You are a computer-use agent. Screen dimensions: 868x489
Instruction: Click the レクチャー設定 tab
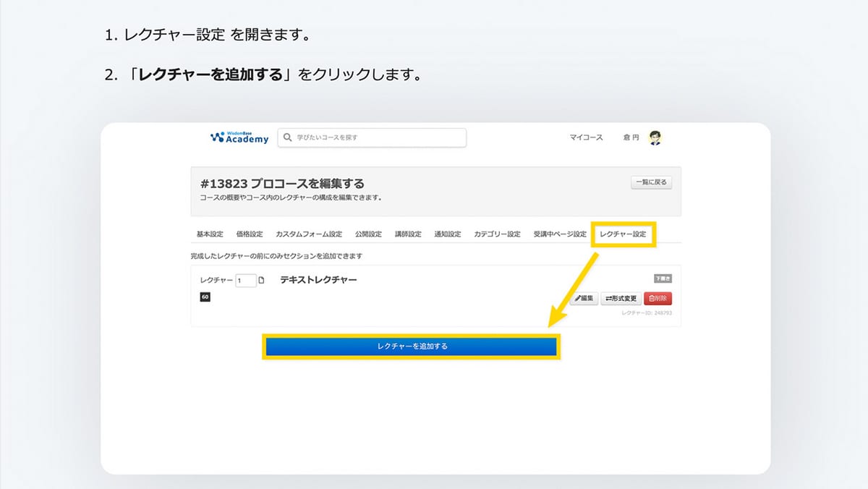tap(624, 234)
